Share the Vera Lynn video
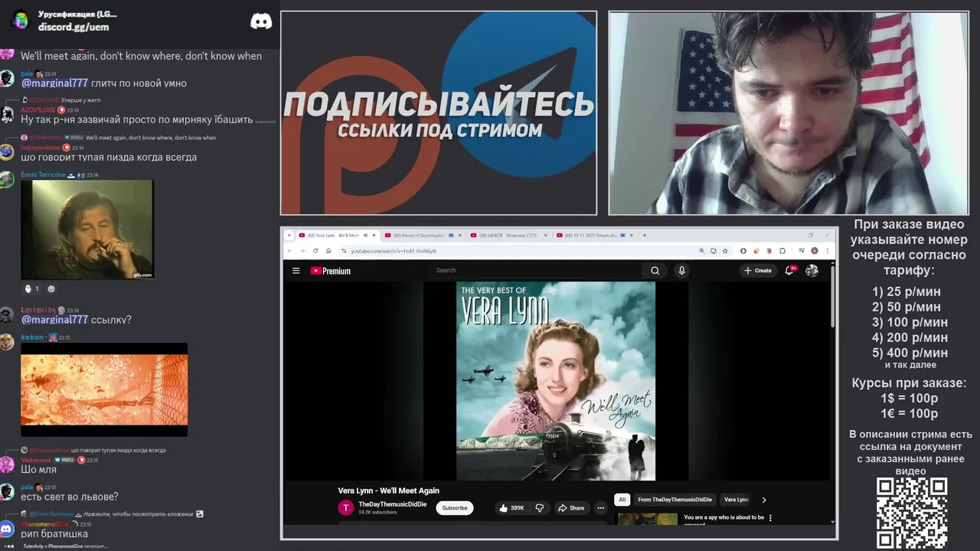 click(x=570, y=507)
